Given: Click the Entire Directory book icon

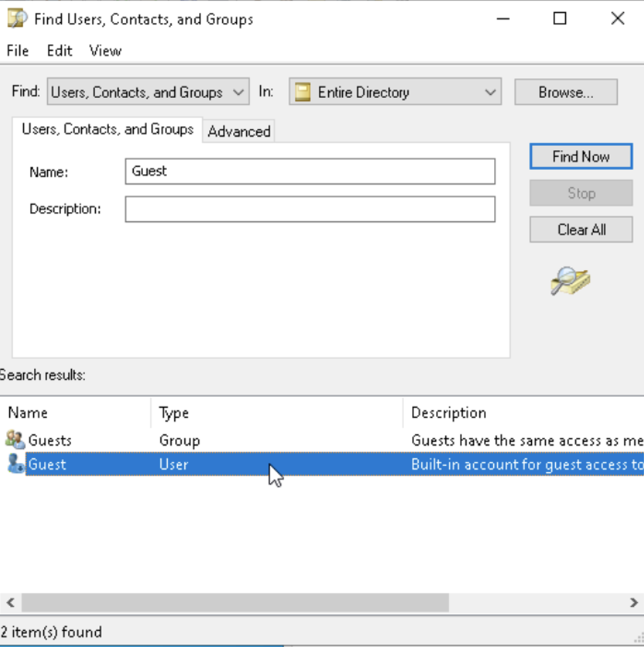Looking at the screenshot, I should point(302,92).
